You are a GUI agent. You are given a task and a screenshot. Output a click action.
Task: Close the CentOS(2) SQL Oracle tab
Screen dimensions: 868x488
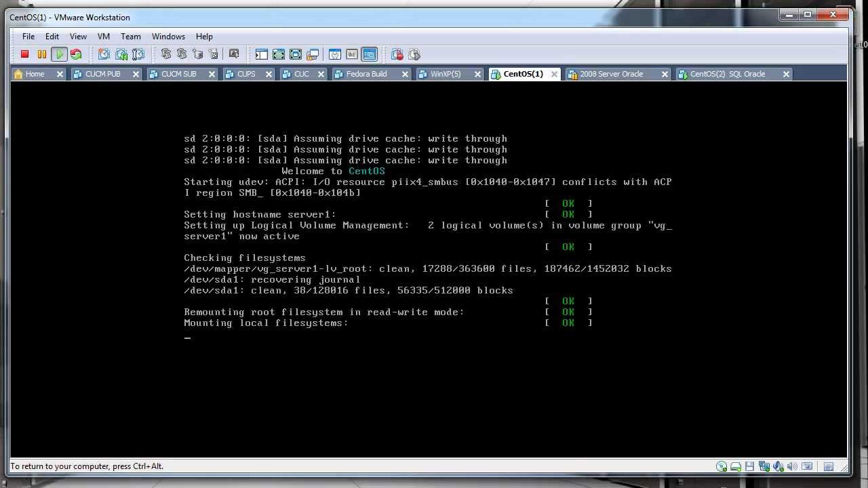(786, 74)
